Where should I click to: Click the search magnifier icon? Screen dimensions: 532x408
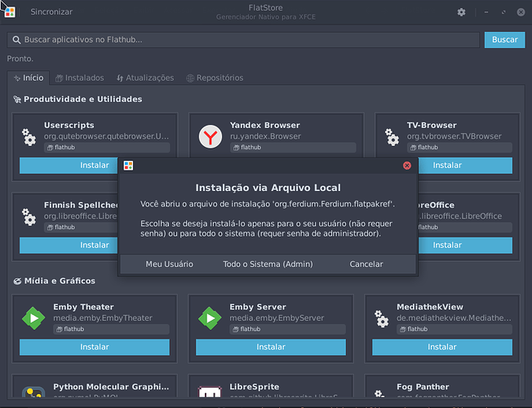point(16,40)
